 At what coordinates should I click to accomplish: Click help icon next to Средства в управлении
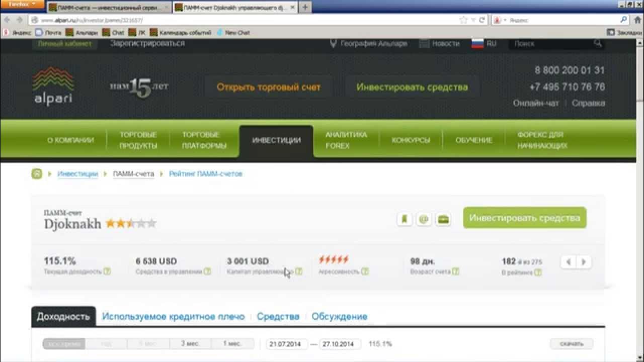pyautogui.click(x=207, y=271)
